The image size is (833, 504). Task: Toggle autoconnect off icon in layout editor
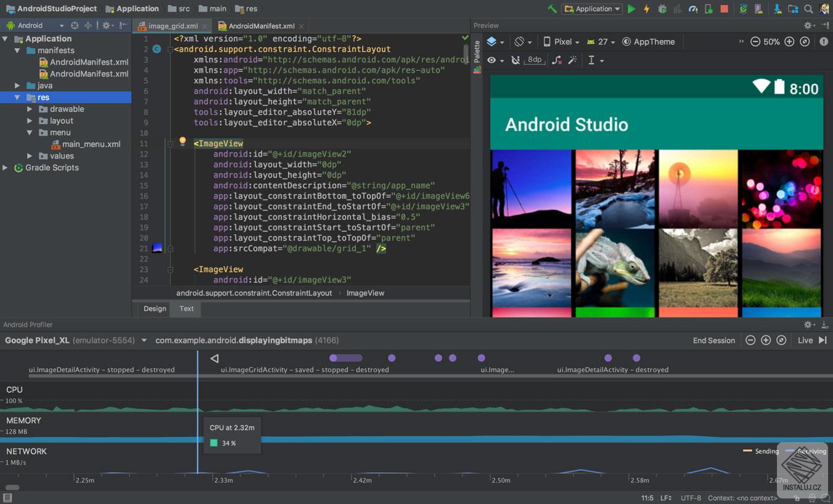click(x=515, y=60)
